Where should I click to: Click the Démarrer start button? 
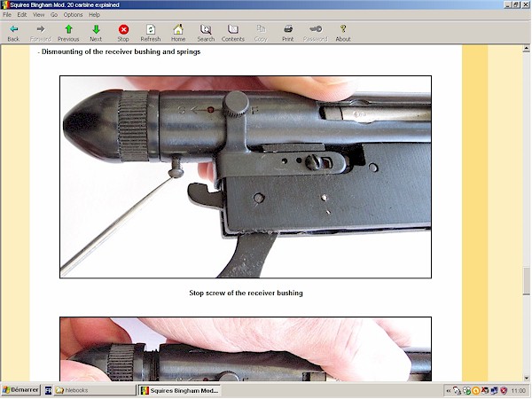point(21,390)
